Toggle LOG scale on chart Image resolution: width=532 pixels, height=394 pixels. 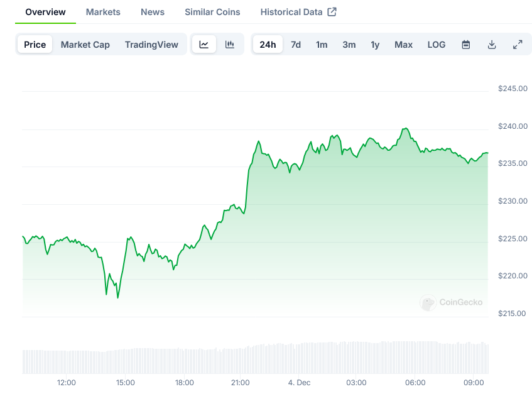tap(437, 45)
